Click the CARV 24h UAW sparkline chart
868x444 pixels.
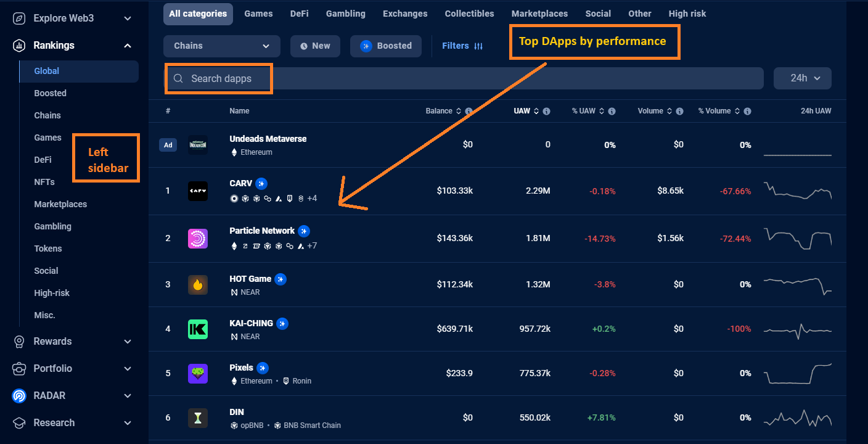click(x=797, y=191)
